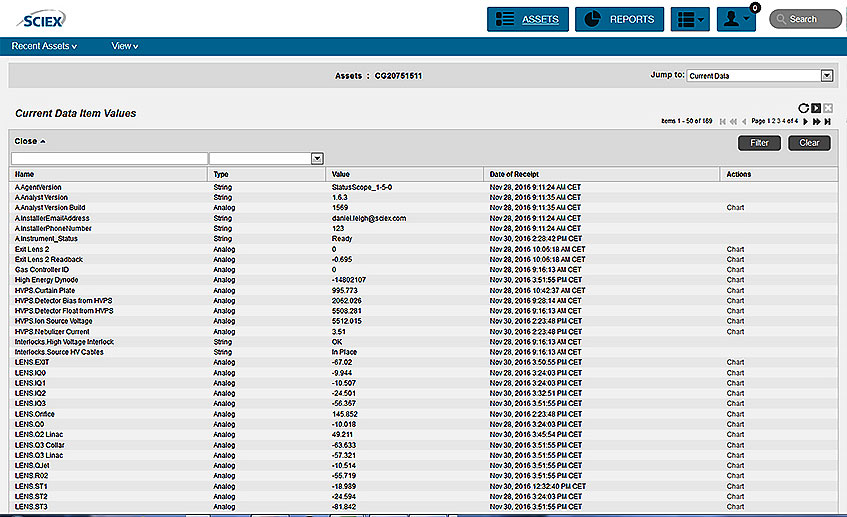
Task: Go to page 3 of results
Action: [x=779, y=121]
